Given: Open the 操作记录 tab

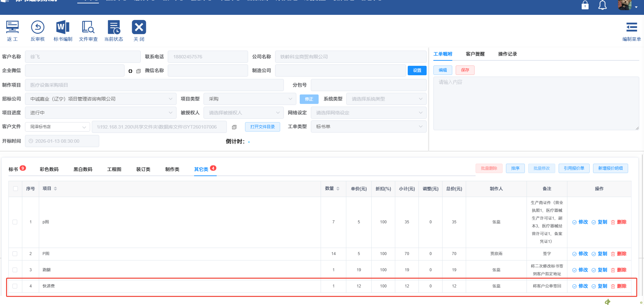Looking at the screenshot, I should coord(508,54).
